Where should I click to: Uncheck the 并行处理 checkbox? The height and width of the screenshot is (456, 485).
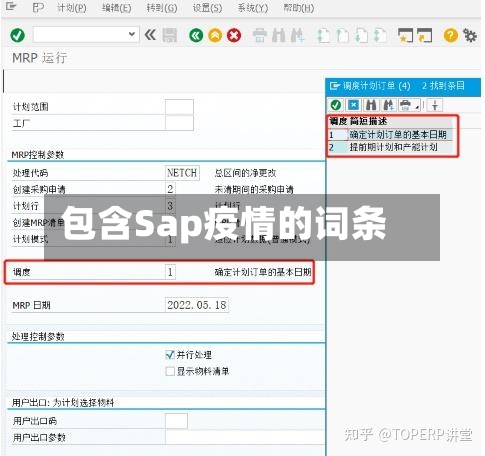(x=170, y=355)
